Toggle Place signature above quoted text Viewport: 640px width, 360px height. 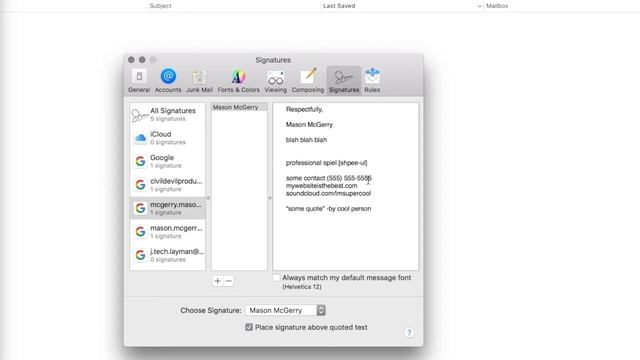[249, 327]
